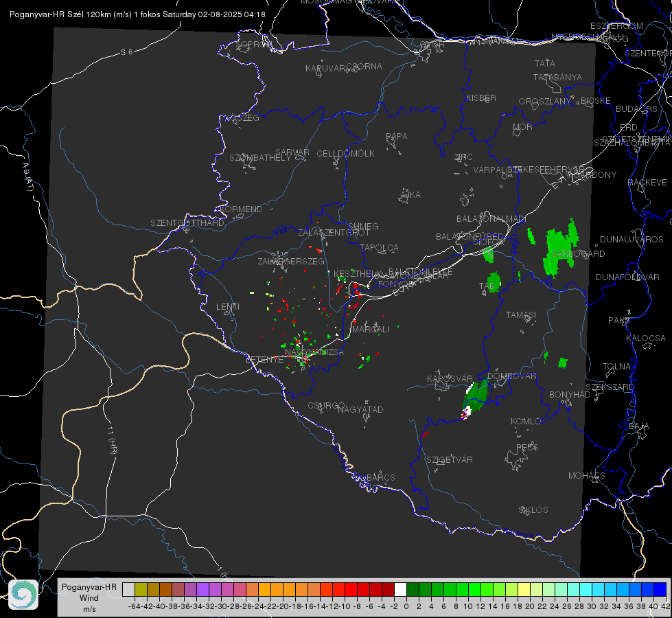Click the OROSZLÁNY label
This screenshot has width=672, height=618.
(545, 102)
